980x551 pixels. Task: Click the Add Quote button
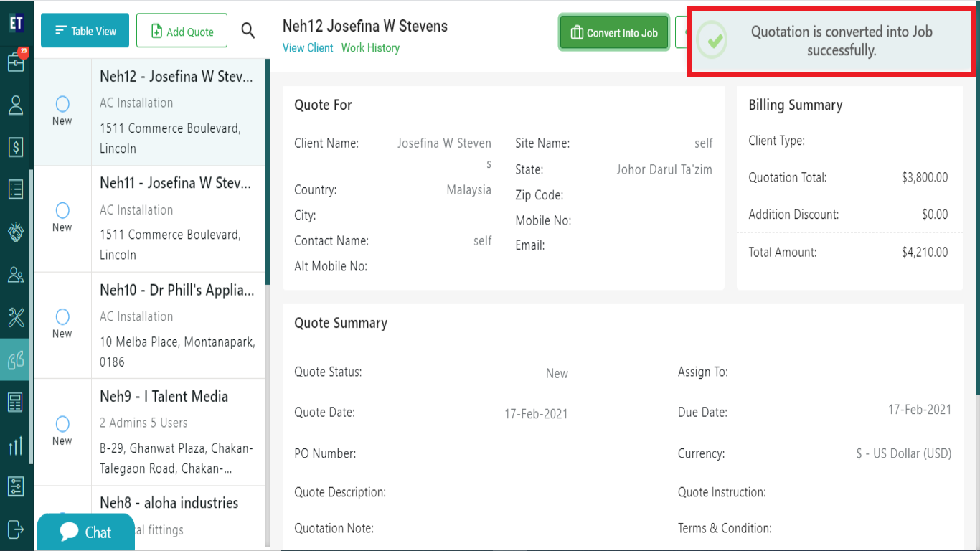(x=182, y=31)
